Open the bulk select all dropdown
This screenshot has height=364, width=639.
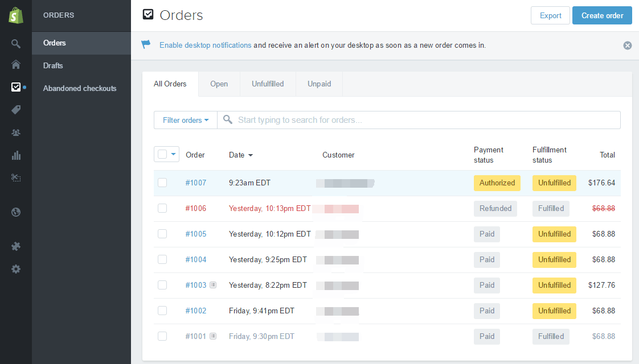[x=173, y=154]
